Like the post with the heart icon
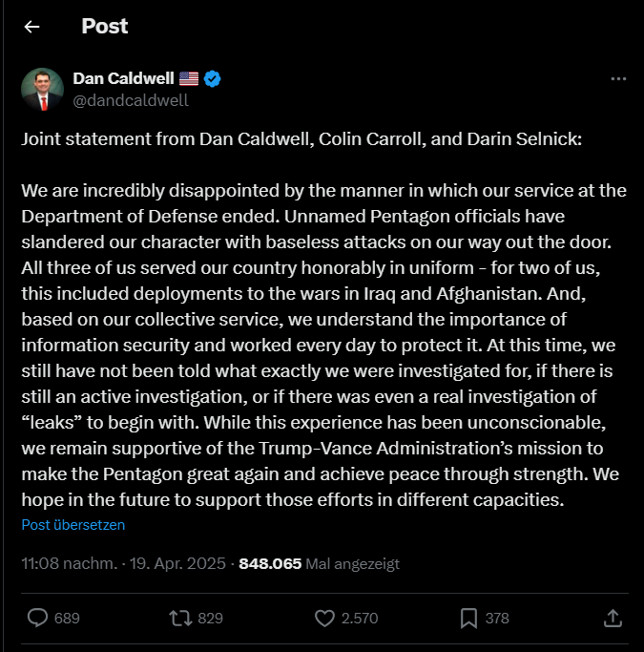Viewport: 644px width, 652px height. click(324, 619)
